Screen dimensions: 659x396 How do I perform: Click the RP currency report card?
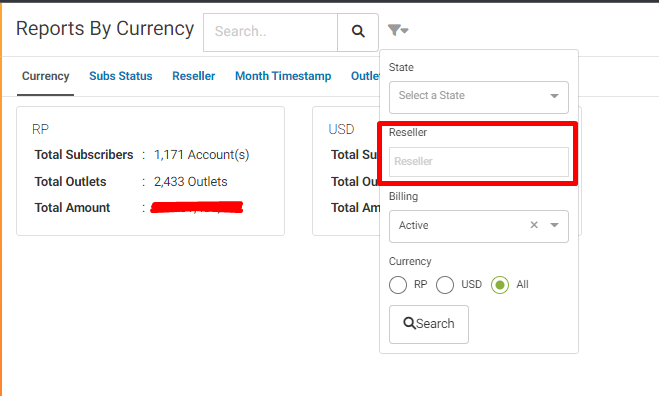coord(150,171)
